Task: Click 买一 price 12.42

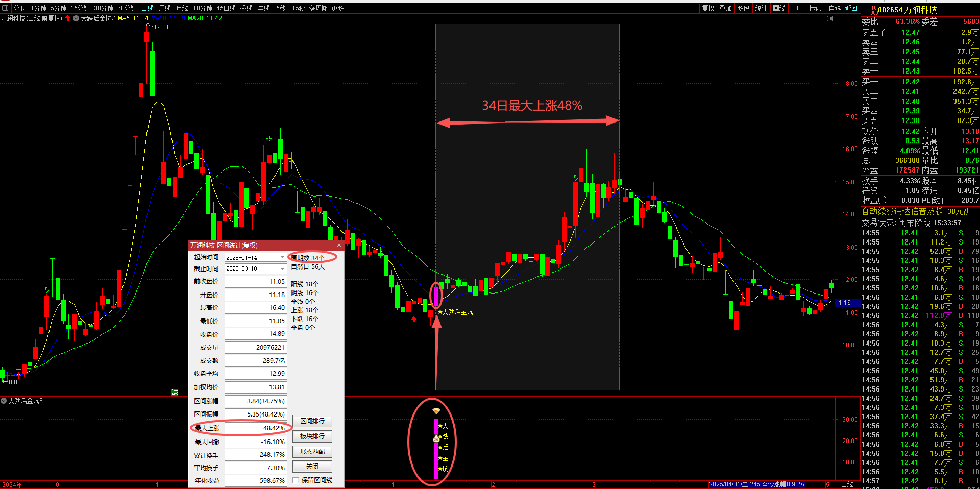Action: (911, 82)
